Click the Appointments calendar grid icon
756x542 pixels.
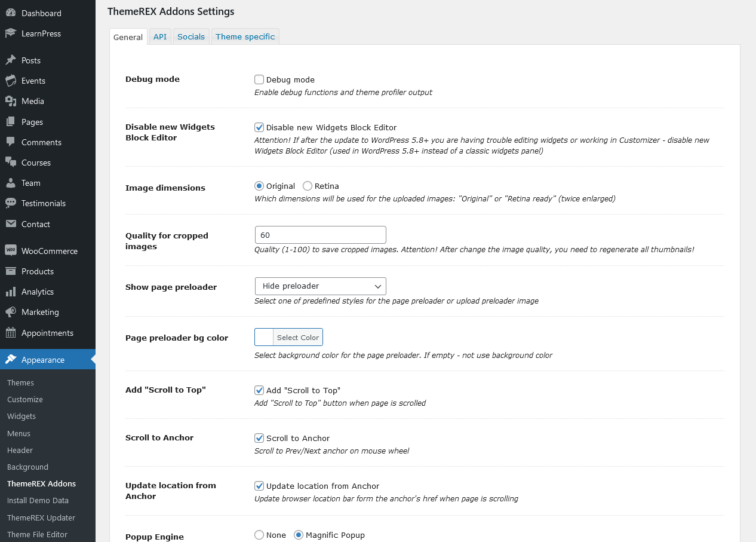click(x=11, y=333)
